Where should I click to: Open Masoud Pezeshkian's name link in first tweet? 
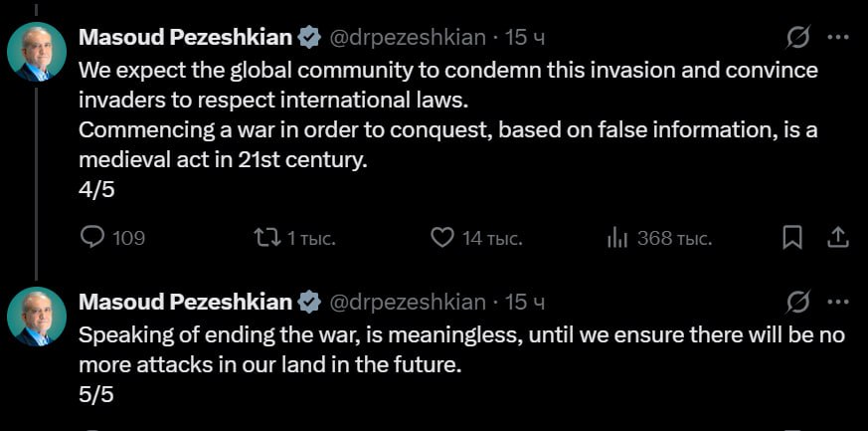click(x=185, y=38)
